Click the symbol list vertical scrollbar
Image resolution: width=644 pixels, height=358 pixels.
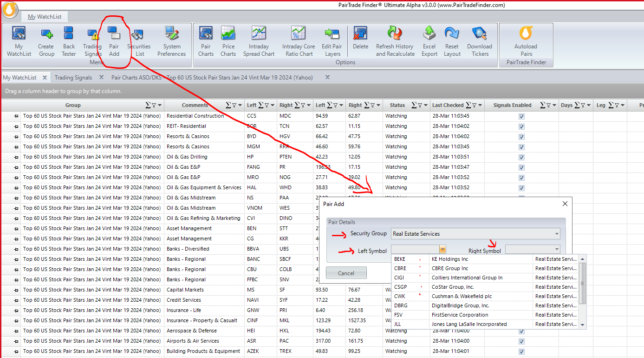[583, 284]
